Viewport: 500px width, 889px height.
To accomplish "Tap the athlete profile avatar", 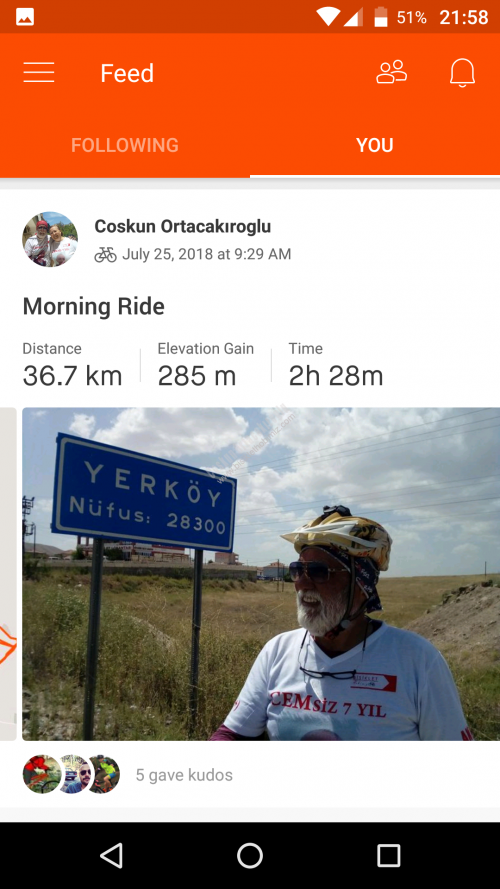I will click(x=50, y=239).
